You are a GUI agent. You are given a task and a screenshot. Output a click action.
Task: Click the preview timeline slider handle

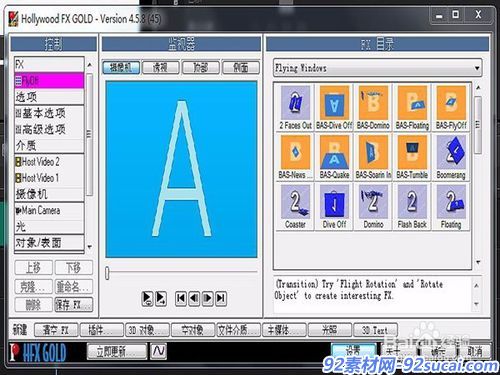[107, 273]
